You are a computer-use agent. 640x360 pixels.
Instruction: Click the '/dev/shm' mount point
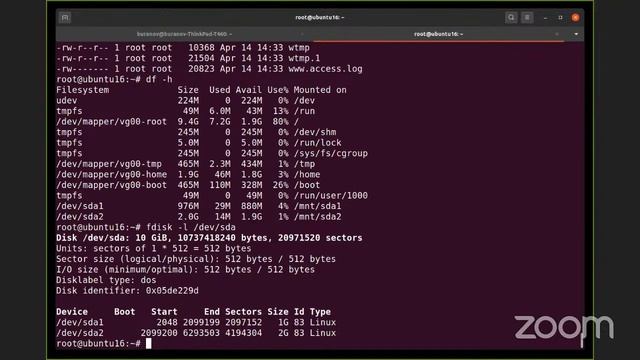(x=315, y=132)
